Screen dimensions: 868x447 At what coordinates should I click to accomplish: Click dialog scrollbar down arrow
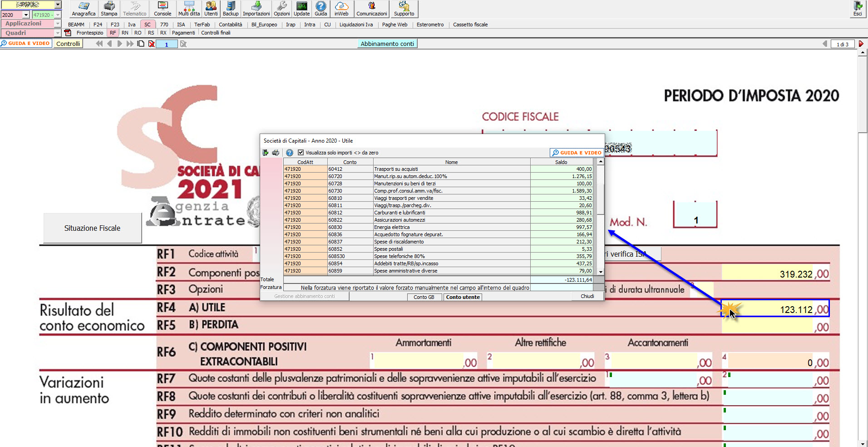(601, 272)
